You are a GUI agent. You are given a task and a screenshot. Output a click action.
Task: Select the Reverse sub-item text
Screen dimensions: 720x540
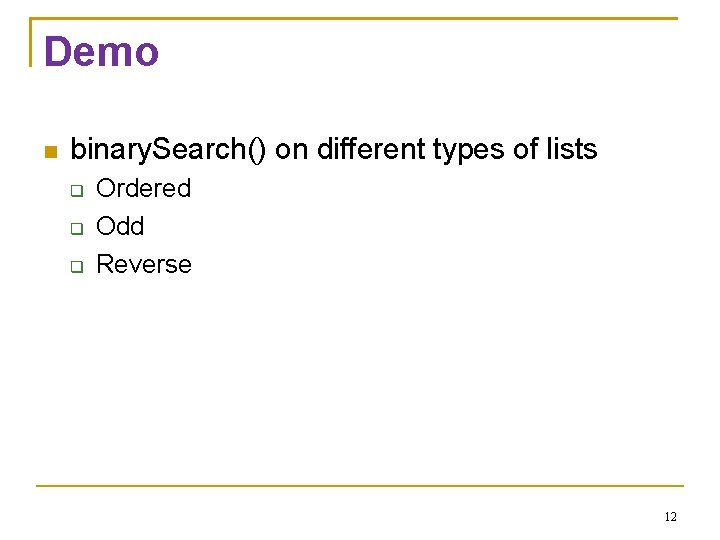coord(144,264)
